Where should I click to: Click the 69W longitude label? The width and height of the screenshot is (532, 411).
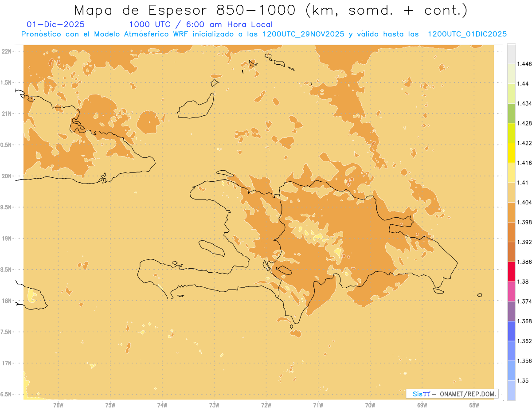[x=422, y=405]
